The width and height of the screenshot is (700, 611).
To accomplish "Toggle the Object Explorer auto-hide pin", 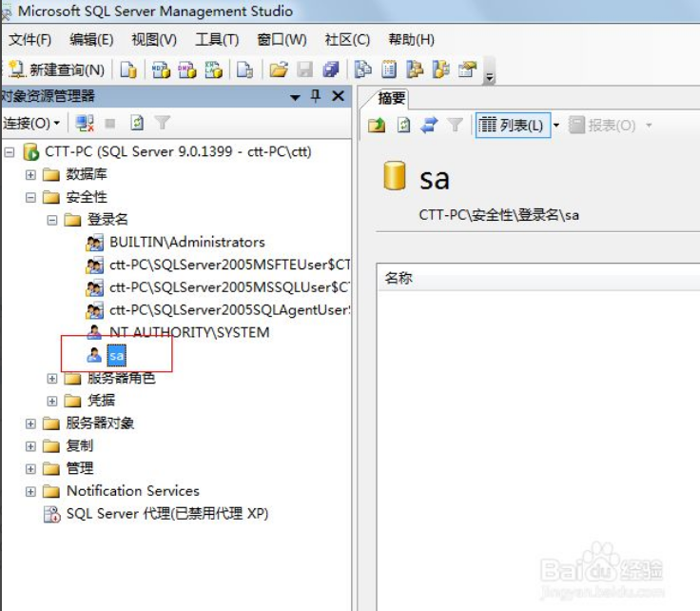I will (316, 96).
